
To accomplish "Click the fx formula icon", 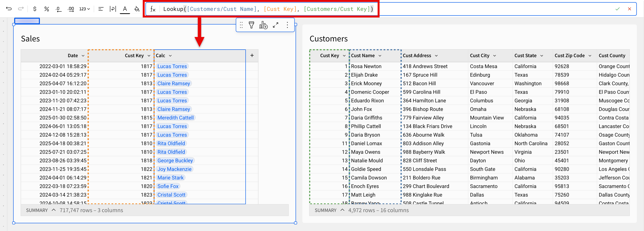I will tap(153, 9).
